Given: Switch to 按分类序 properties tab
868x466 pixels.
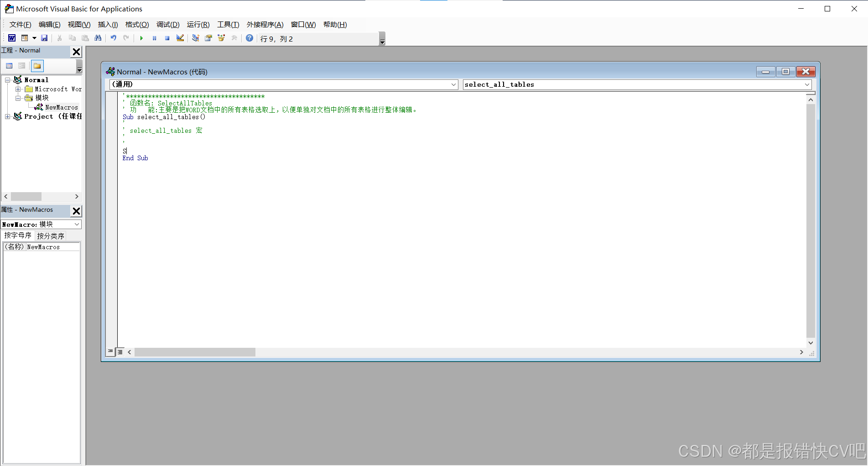Looking at the screenshot, I should (x=51, y=236).
